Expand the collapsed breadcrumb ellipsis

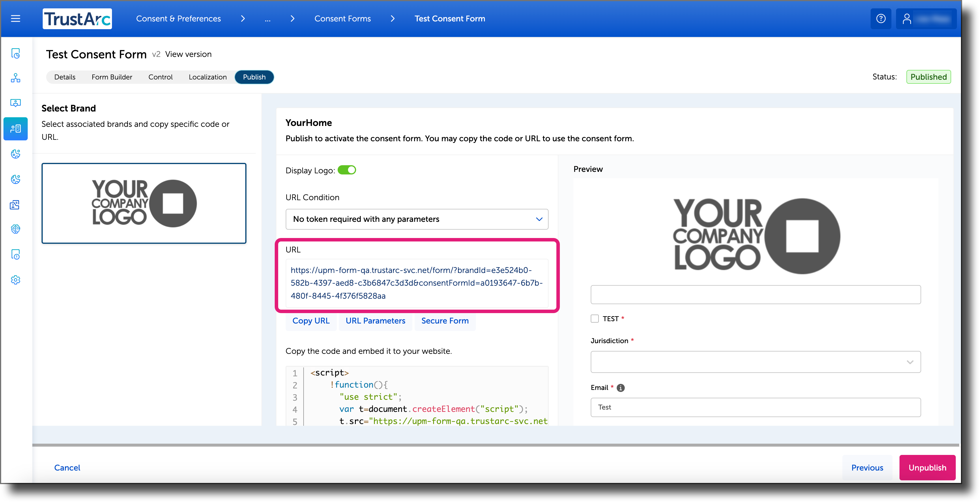pos(268,19)
